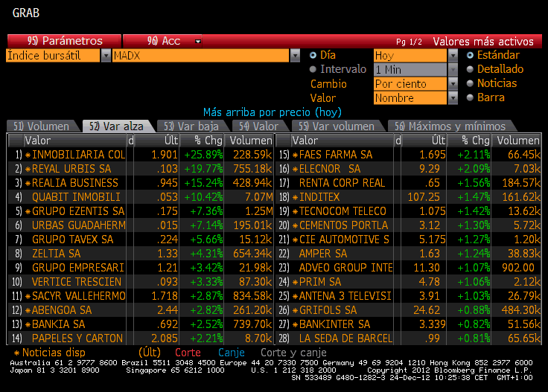Select the Estándar view radio button
This screenshot has height=392, width=548.
pyautogui.click(x=470, y=55)
